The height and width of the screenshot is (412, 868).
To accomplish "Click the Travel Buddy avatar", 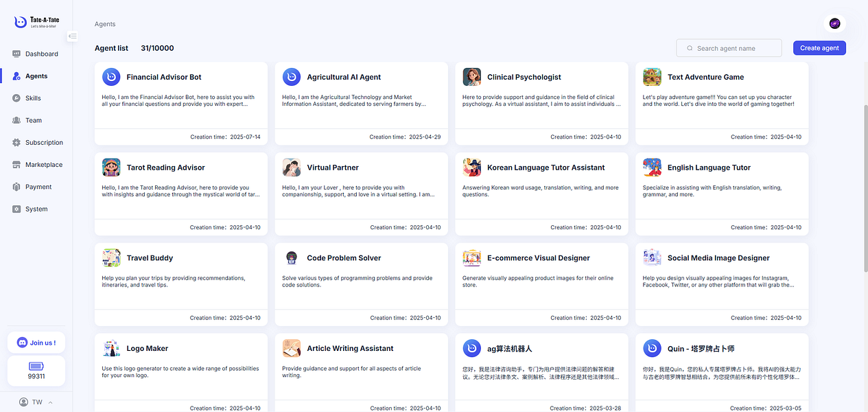I will click(x=111, y=258).
